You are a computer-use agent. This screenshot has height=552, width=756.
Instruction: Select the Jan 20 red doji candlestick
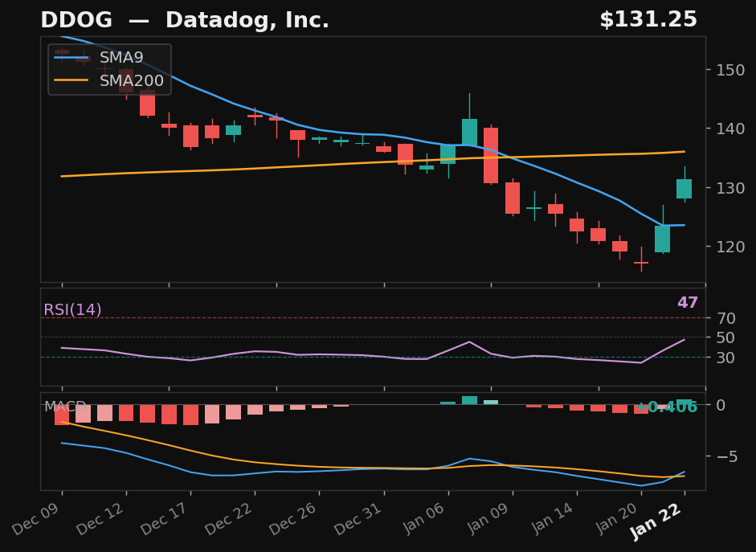tap(641, 263)
